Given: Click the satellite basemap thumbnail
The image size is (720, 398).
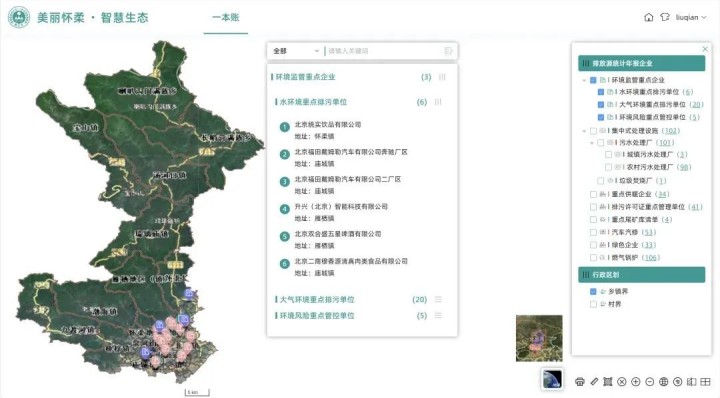Looking at the screenshot, I should pyautogui.click(x=551, y=379).
